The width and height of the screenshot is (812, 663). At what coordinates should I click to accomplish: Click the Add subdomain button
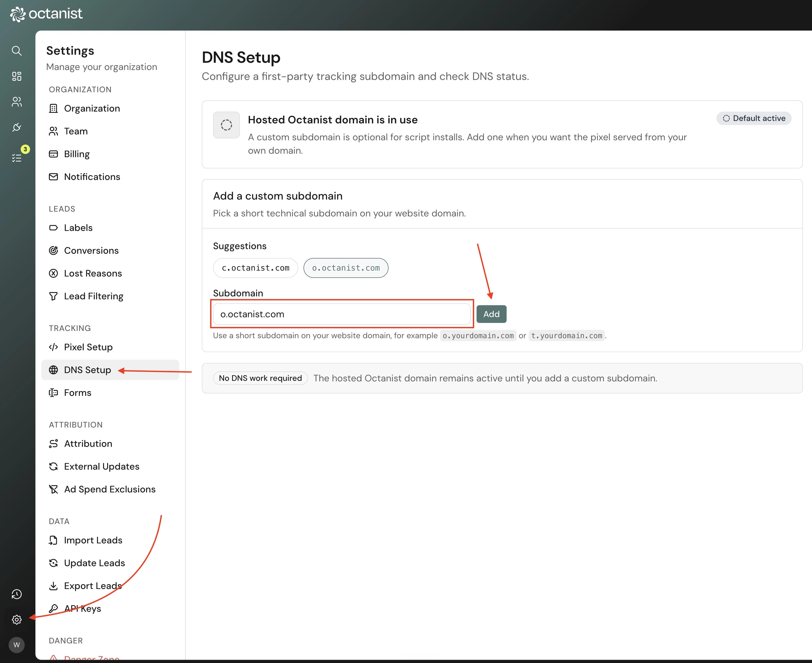[491, 314]
